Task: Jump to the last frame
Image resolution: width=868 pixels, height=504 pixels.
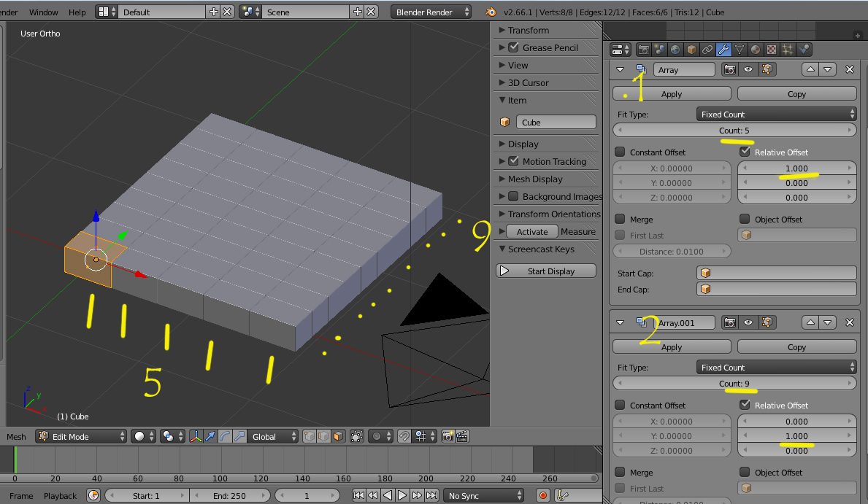Action: [x=431, y=495]
